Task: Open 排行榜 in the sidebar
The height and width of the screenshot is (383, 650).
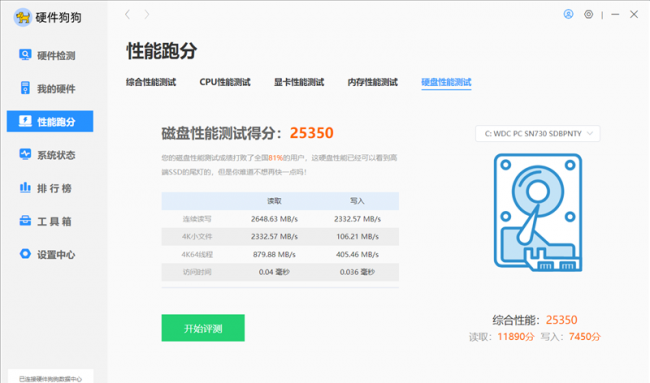Action: tap(50, 188)
